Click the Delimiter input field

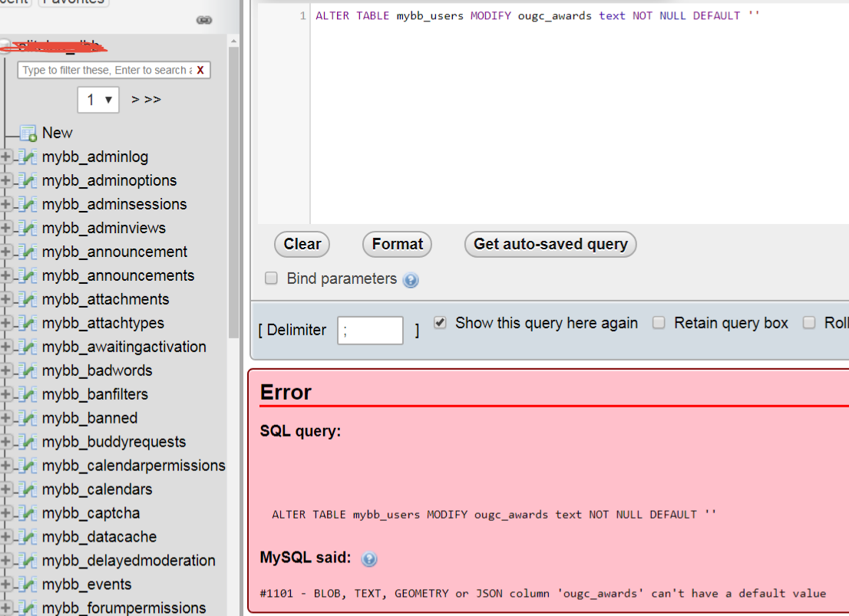[370, 330]
